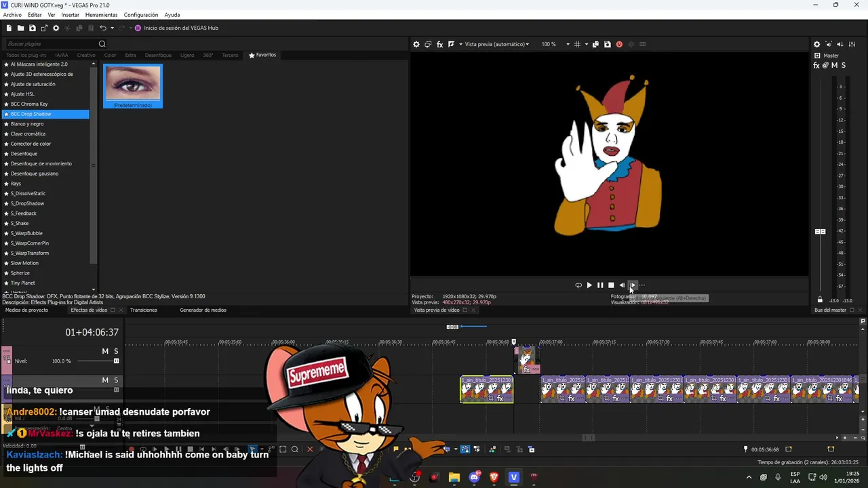
Task: Click the VEGAS Hub login link
Action: (x=180, y=28)
